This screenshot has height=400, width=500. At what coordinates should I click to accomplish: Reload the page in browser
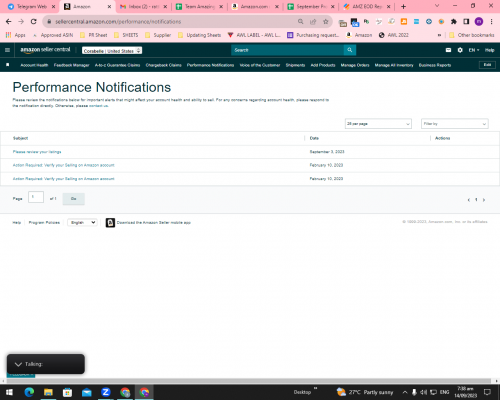point(33,22)
